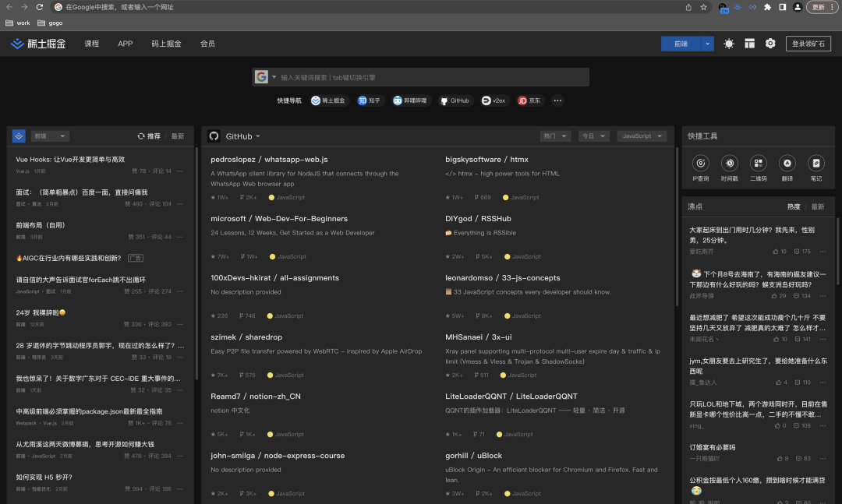Open bigskysoftware / htmx repository

(486, 160)
